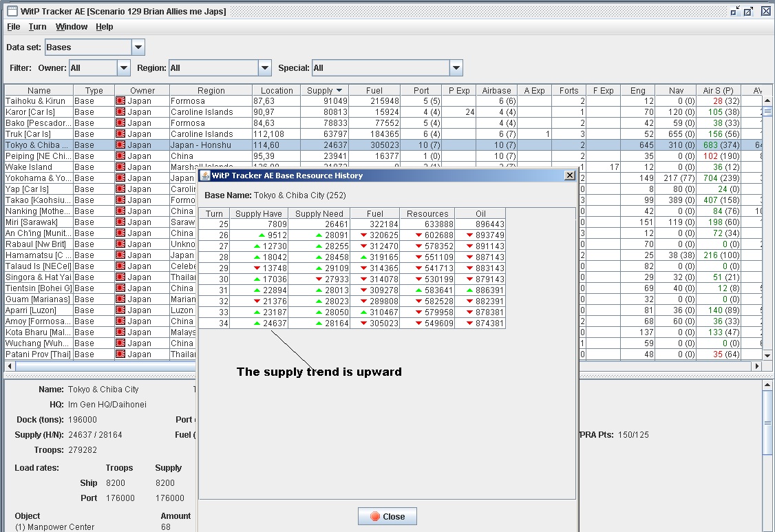775x532 pixels.
Task: Expand the Owner filter dropdown
Action: click(124, 67)
